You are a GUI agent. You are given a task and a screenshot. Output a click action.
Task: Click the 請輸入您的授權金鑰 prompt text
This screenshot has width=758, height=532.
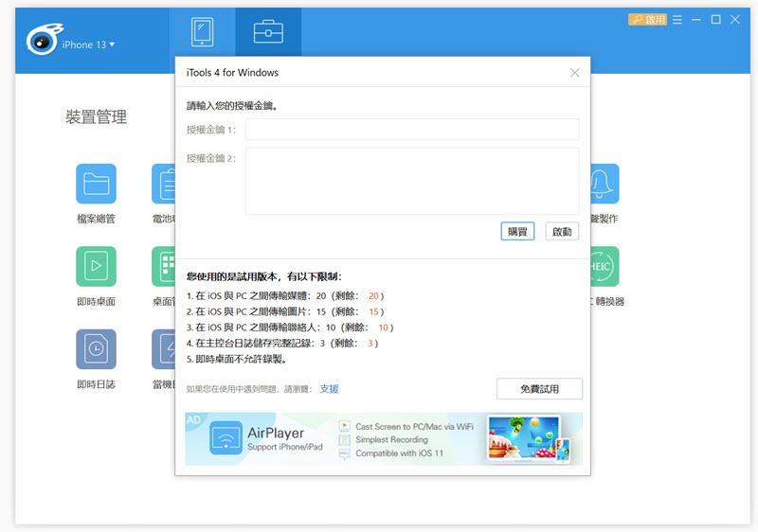[232, 106]
